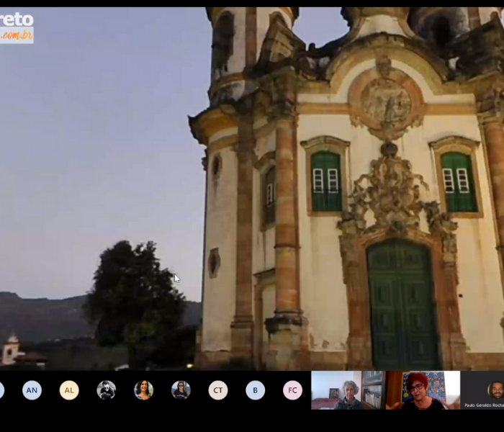Select the red-haired woman's video tile
This screenshot has width=504, height=432.
pyautogui.click(x=423, y=390)
